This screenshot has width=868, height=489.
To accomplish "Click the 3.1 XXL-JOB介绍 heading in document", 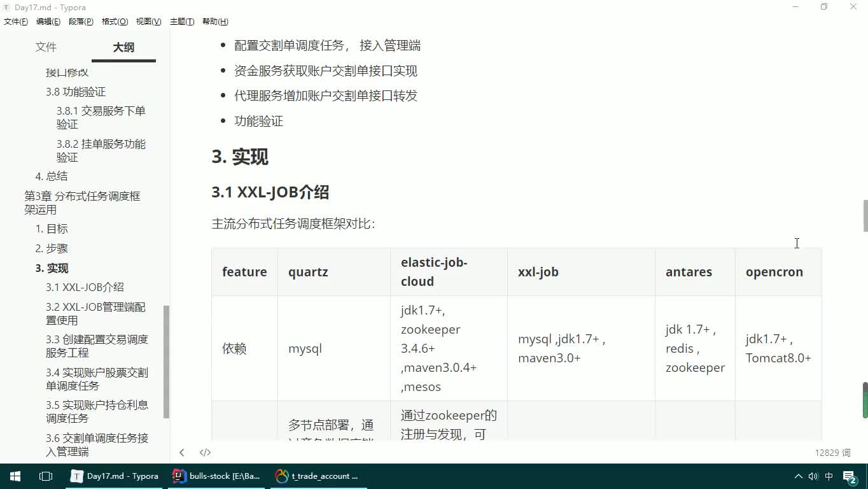I will [270, 192].
